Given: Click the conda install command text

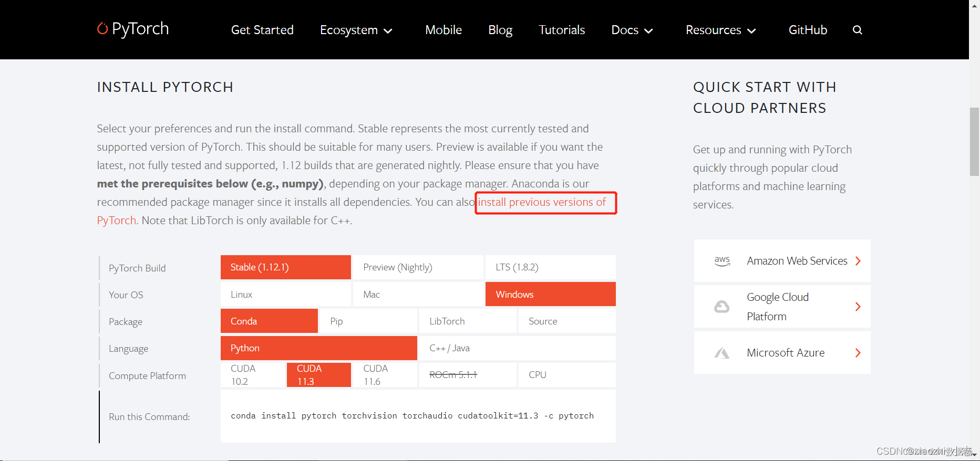Looking at the screenshot, I should coord(412,416).
